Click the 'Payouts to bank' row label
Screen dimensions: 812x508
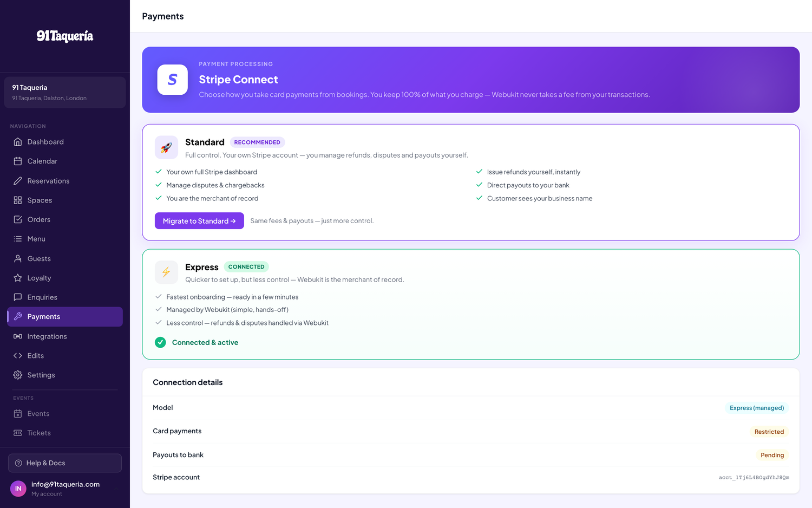click(x=178, y=455)
